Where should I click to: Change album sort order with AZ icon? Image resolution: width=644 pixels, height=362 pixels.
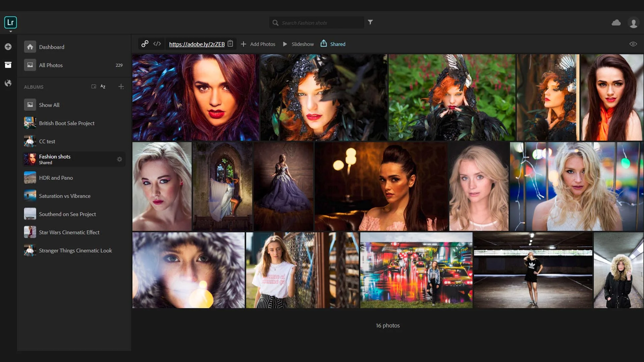(x=103, y=87)
